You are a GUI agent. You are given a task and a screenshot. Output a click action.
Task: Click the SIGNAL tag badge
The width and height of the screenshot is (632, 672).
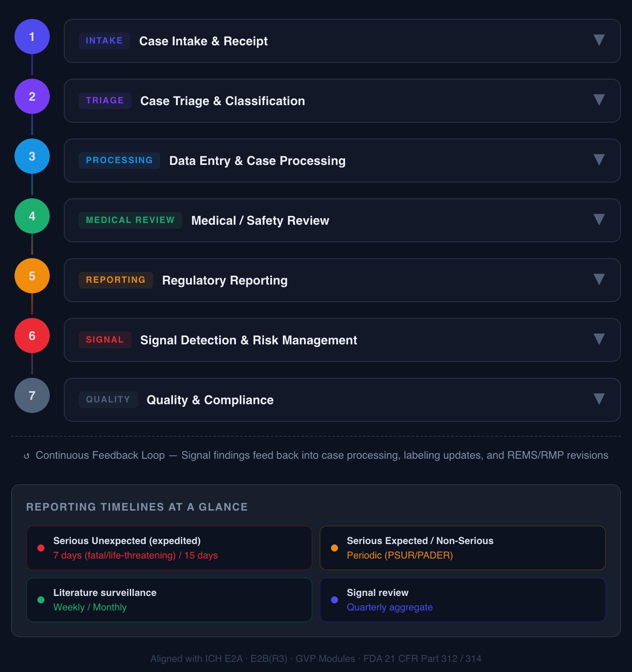[105, 340]
